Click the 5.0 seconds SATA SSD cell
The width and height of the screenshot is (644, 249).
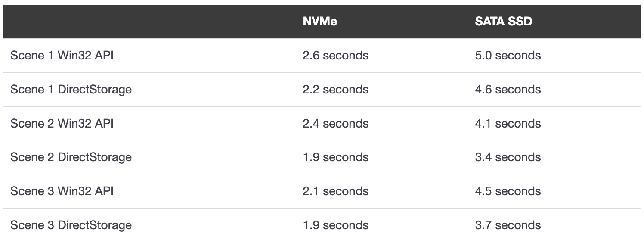(x=508, y=56)
